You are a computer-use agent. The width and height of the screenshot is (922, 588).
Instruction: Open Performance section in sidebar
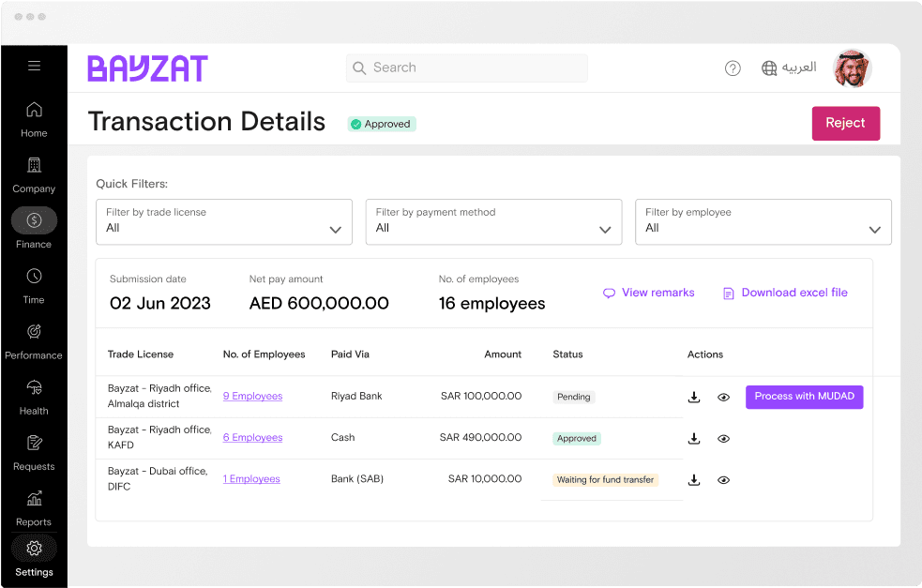coord(34,340)
